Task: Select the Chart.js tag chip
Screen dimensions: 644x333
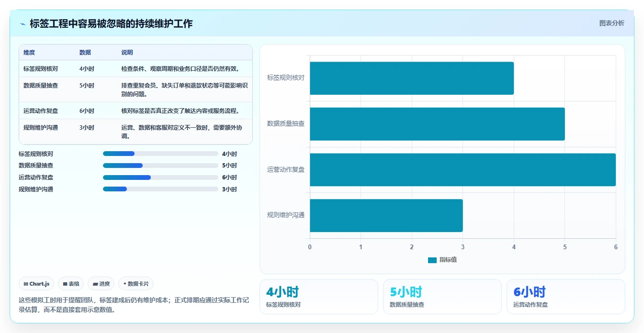Action: [x=36, y=284]
